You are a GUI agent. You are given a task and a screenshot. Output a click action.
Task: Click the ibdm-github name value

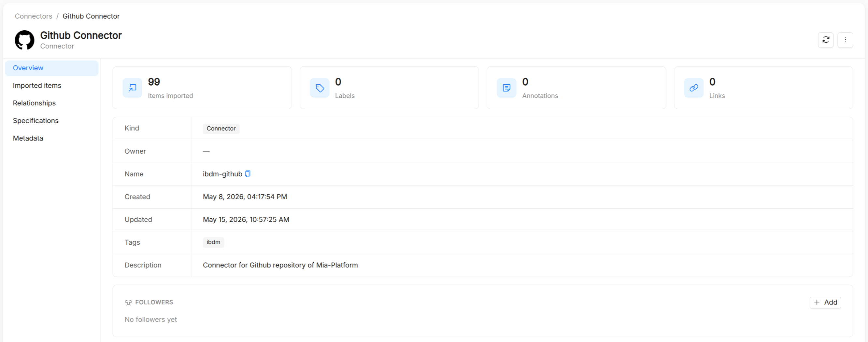click(x=222, y=174)
